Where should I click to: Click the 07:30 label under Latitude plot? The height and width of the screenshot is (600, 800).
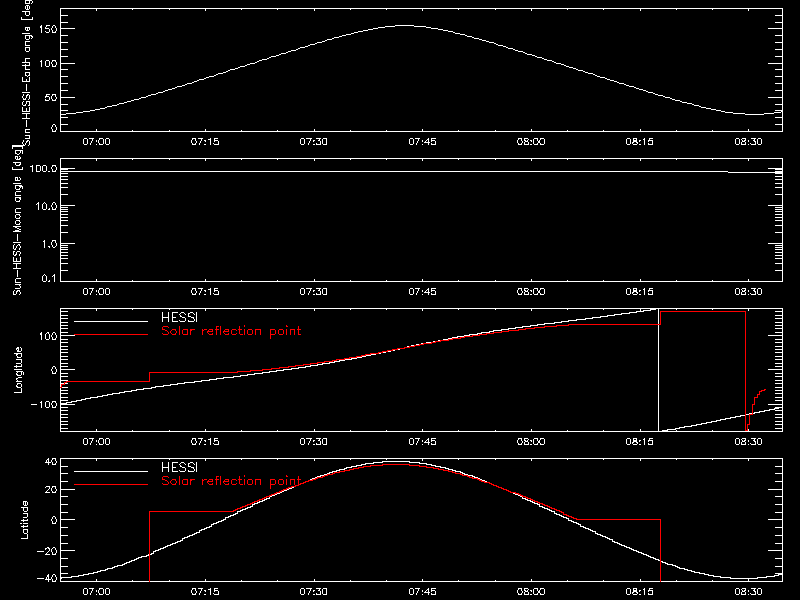click(x=314, y=591)
